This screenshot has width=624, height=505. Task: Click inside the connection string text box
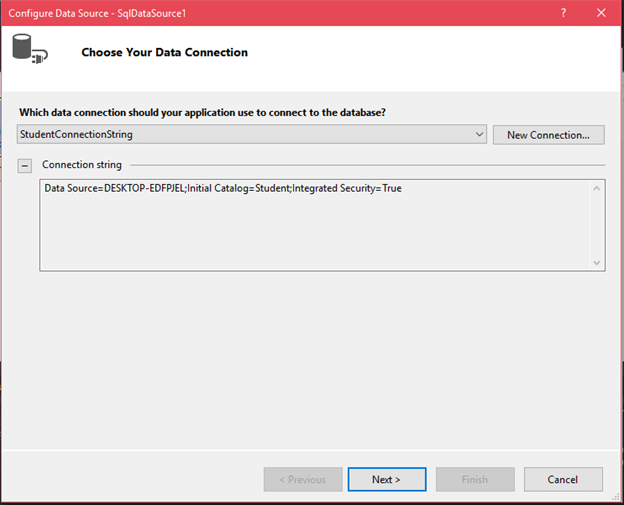click(x=300, y=235)
